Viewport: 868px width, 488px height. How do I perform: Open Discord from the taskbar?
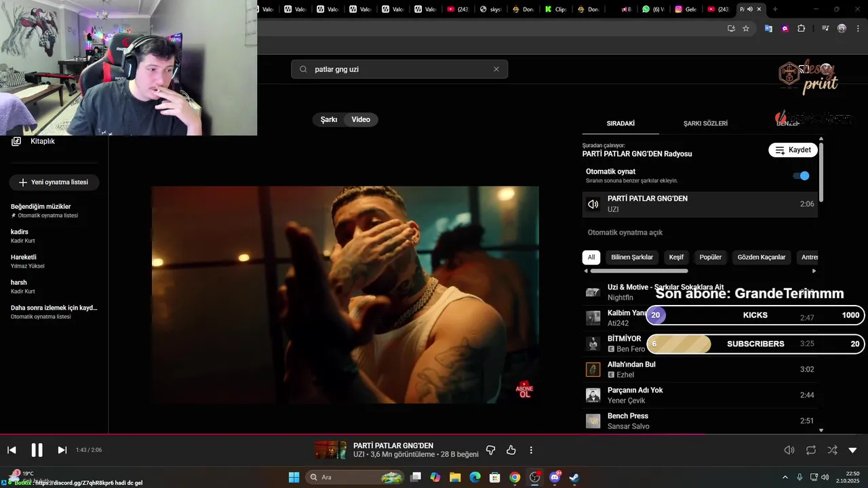pos(555,477)
